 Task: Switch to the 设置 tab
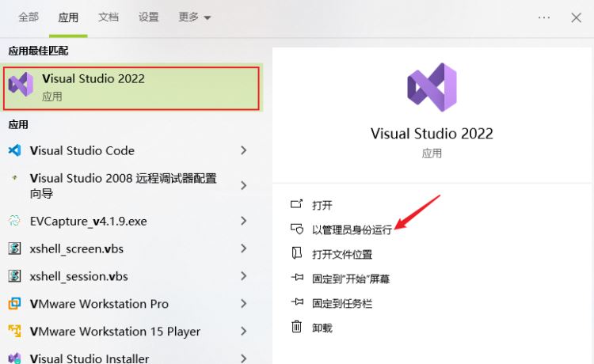click(148, 17)
